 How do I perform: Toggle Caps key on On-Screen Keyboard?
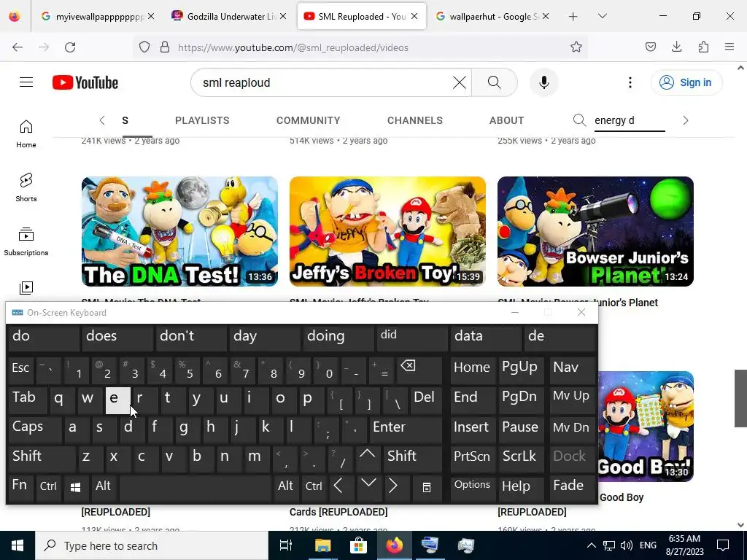pos(35,429)
